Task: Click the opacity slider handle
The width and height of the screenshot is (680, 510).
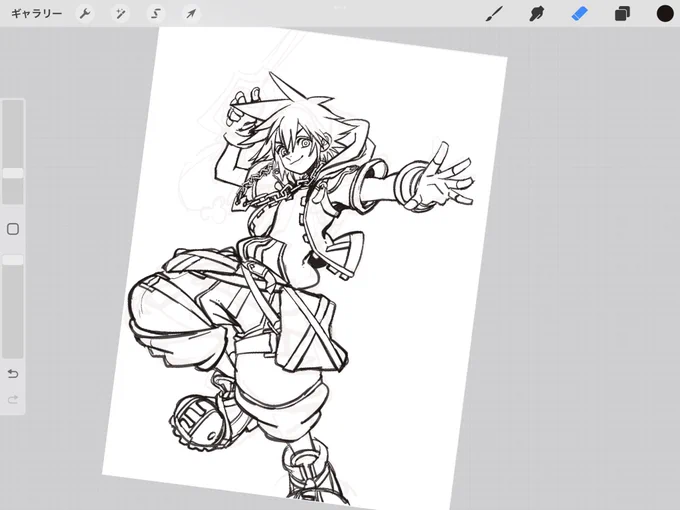Action: pyautogui.click(x=13, y=260)
